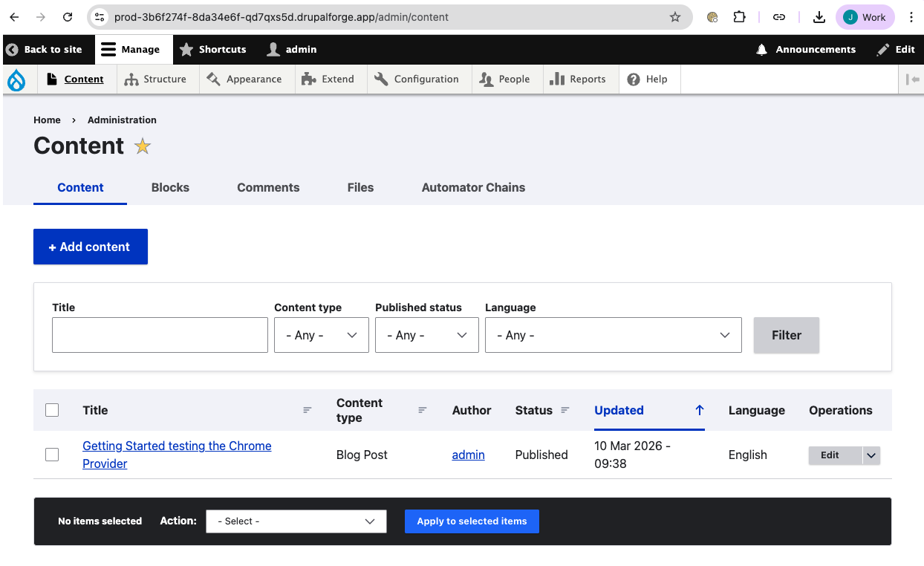This screenshot has height=566, width=924.
Task: Click the Edit pencil icon top right
Action: tap(883, 49)
